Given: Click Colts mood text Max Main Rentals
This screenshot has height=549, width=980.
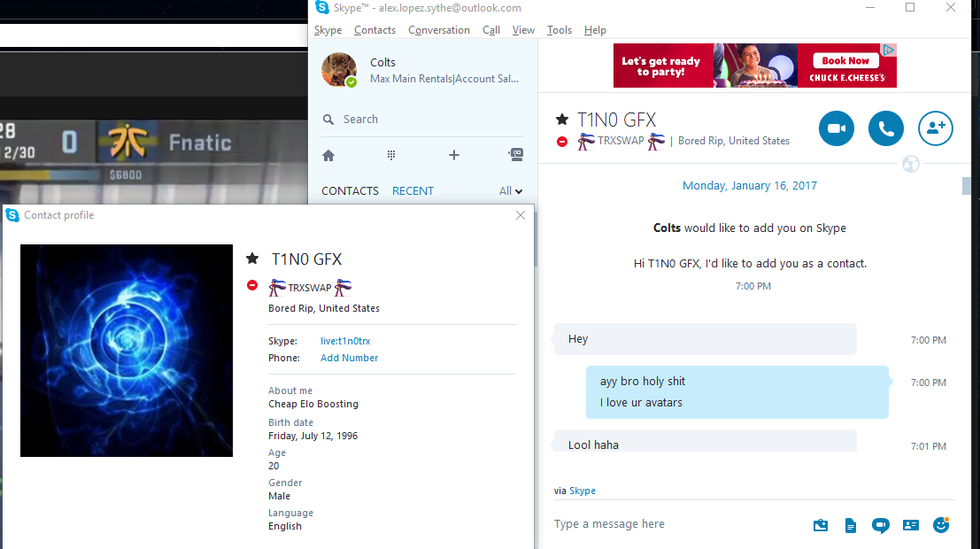Looking at the screenshot, I should 444,79.
